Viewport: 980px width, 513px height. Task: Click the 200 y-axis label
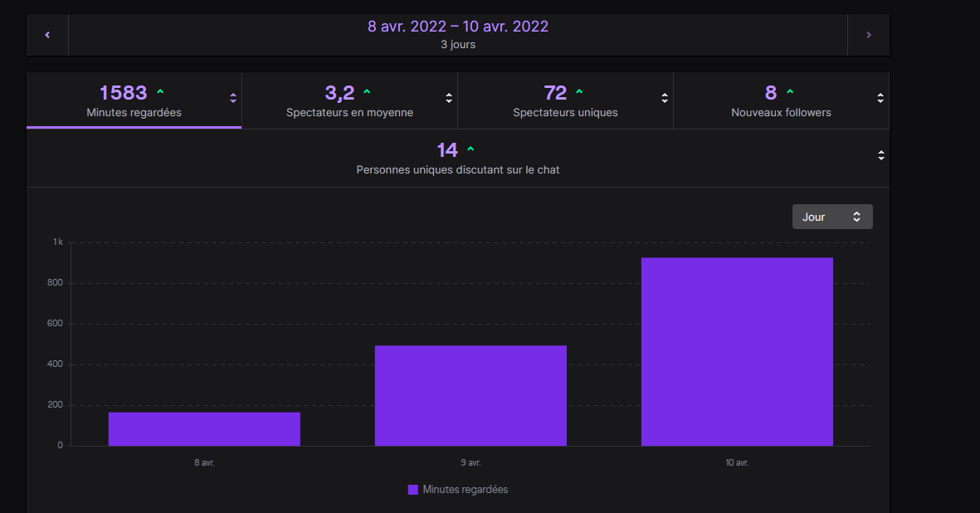(x=55, y=404)
